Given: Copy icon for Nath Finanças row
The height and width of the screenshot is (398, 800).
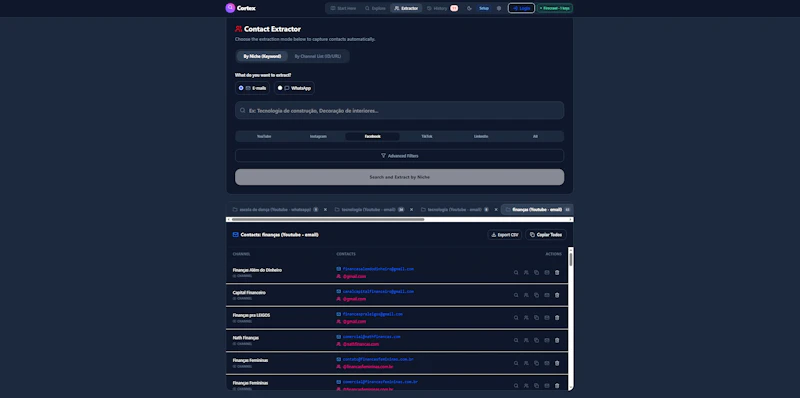Looking at the screenshot, I should click(x=536, y=340).
